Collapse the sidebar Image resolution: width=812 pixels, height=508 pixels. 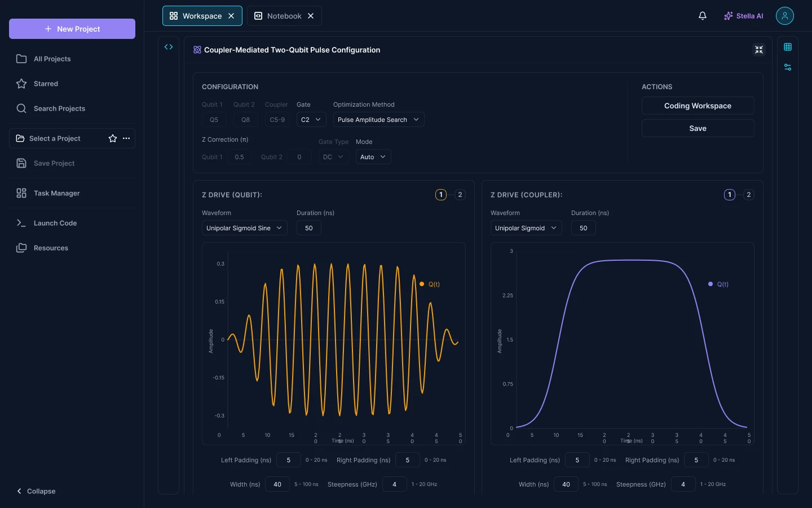click(x=36, y=491)
